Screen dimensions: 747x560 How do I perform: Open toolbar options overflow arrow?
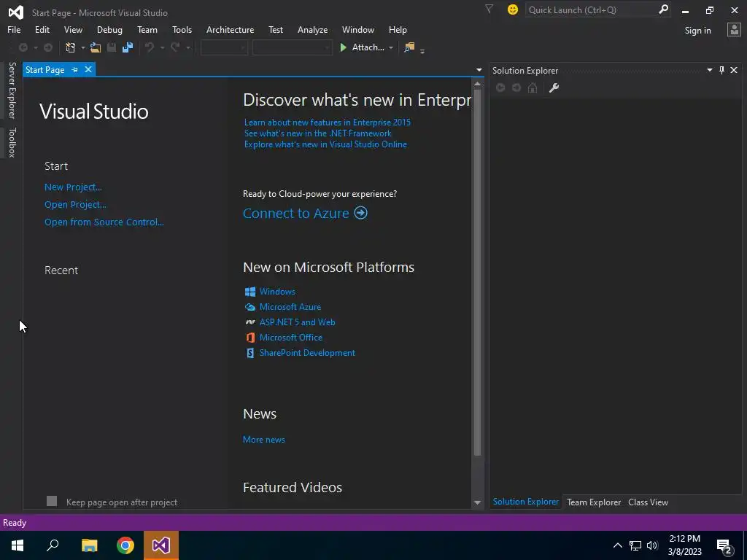click(422, 50)
